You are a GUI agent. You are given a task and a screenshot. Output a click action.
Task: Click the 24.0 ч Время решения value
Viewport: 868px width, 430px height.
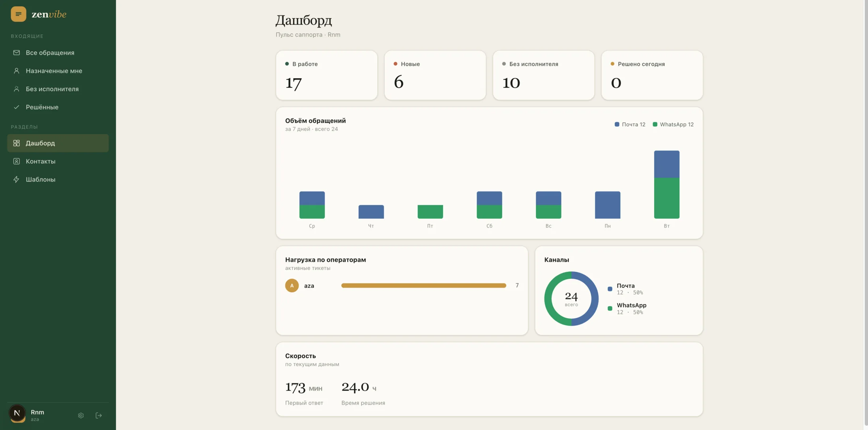[359, 387]
